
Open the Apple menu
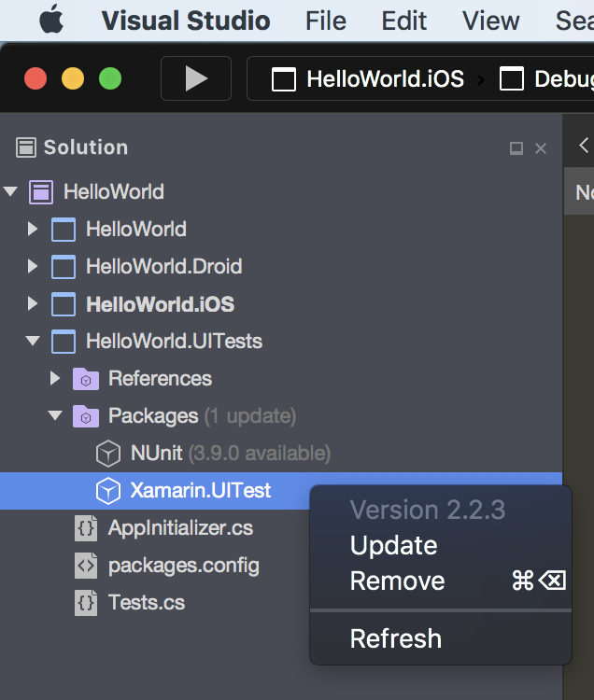[51, 20]
